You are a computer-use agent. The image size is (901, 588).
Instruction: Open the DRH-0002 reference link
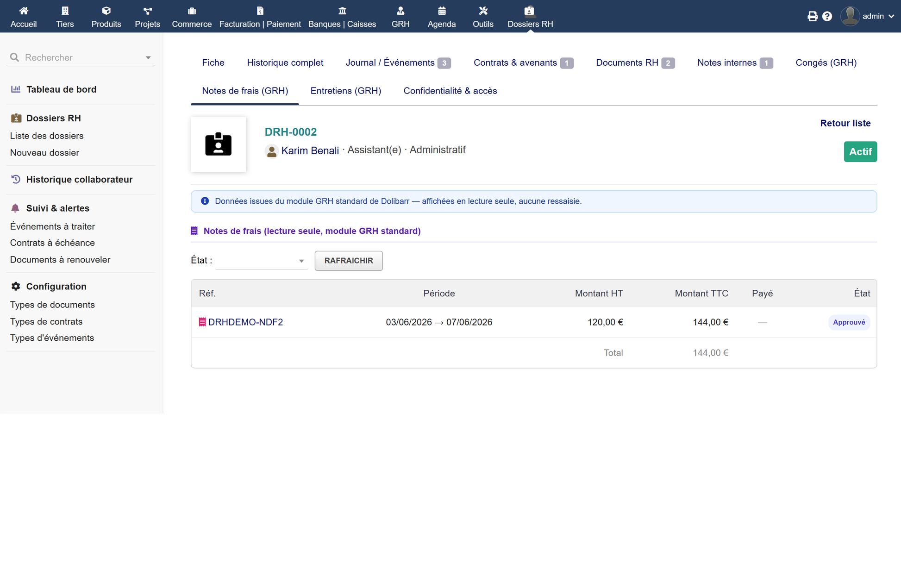pyautogui.click(x=290, y=132)
